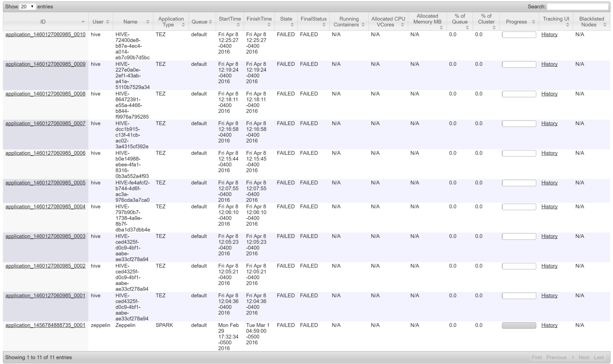Click the sort arrows on the StartTime column
The height and width of the screenshot is (364, 613).
(238, 25)
